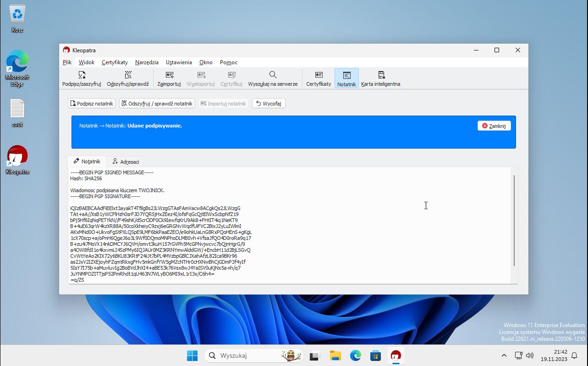588x366 pixels.
Task: Open the Plik menu
Action: click(67, 62)
